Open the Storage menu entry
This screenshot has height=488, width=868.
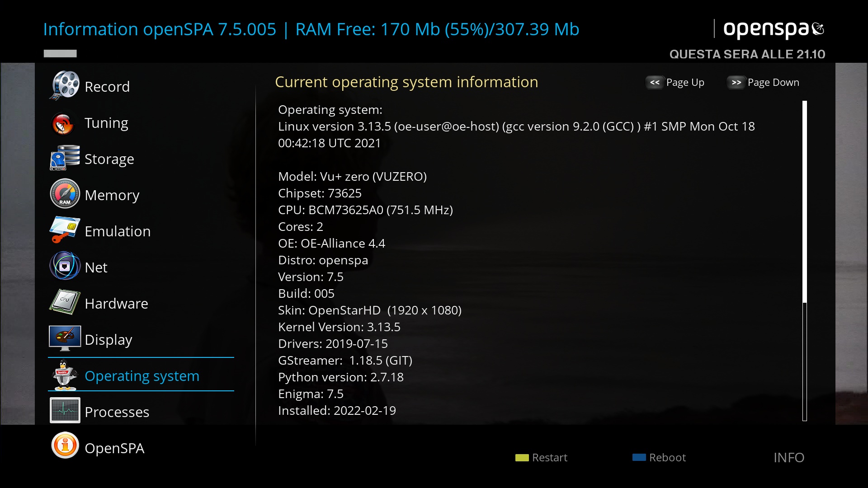(x=141, y=159)
